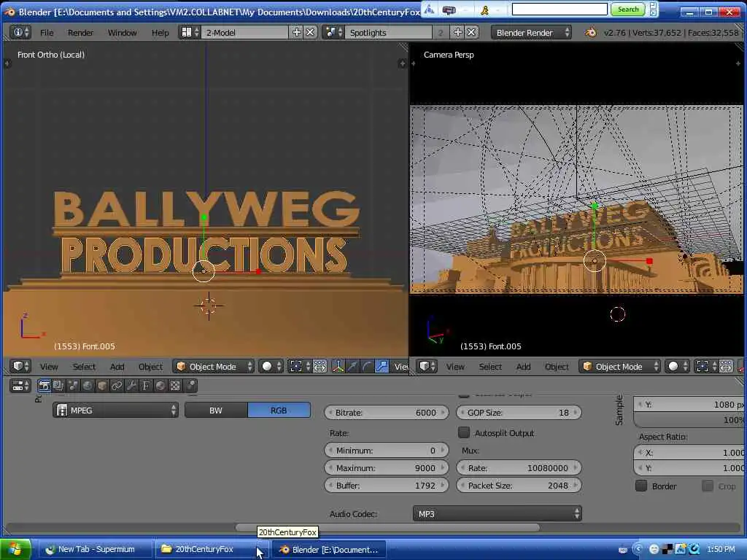This screenshot has width=747, height=560.
Task: Open the Render menu
Action: pyautogui.click(x=80, y=32)
